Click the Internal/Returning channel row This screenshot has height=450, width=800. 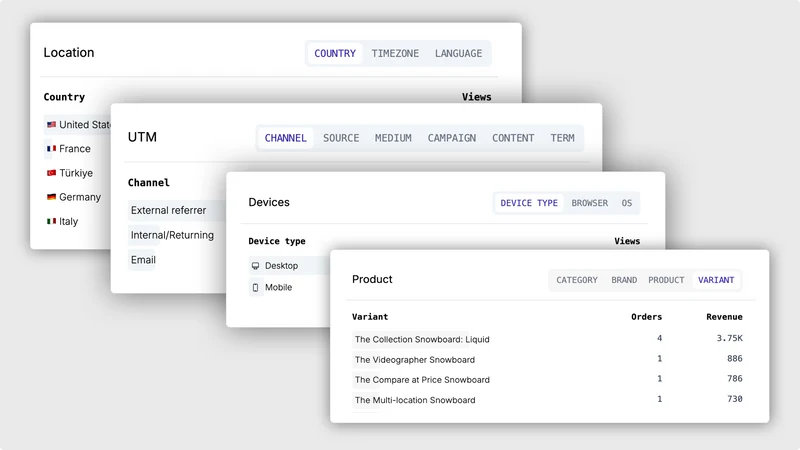pos(177,235)
